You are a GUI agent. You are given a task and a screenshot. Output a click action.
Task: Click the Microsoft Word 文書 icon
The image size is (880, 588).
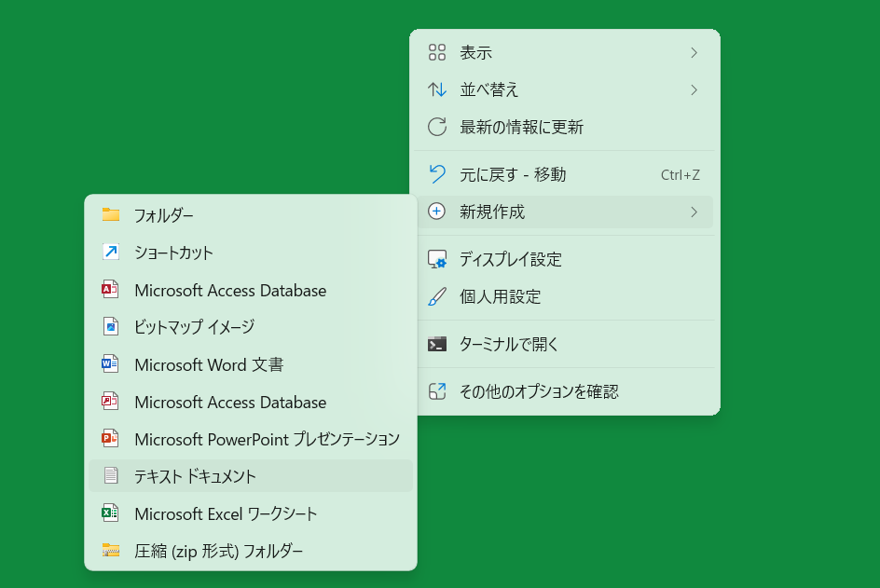click(111, 364)
